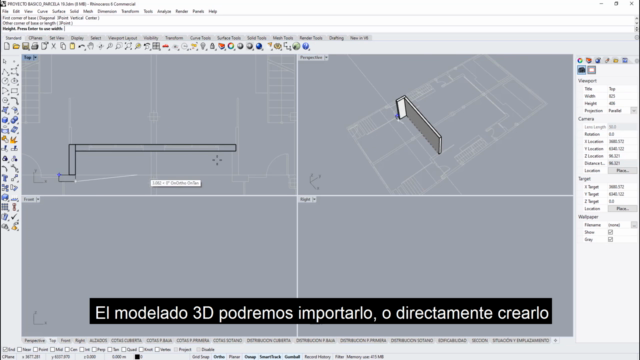The width and height of the screenshot is (640, 360).
Task: Click the Filename browse ellipsis button
Action: (x=633, y=225)
